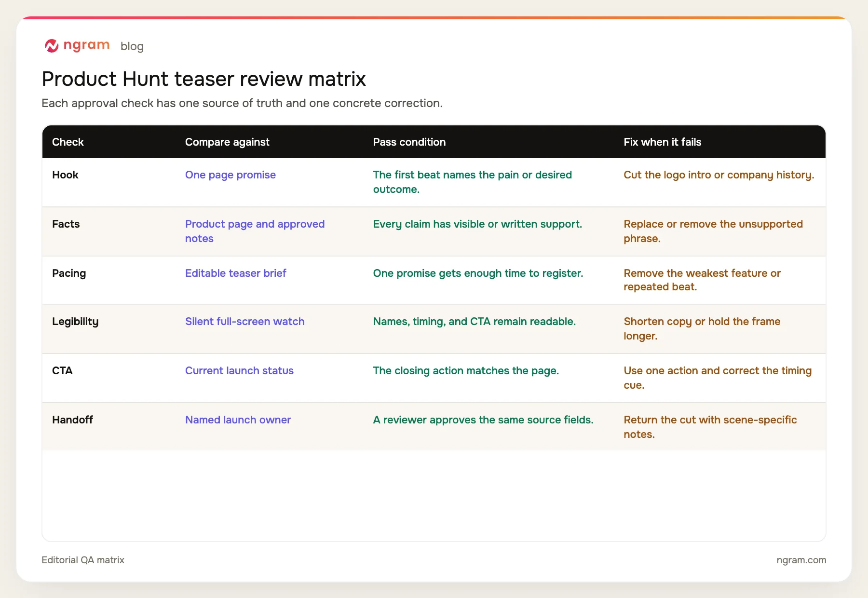Click 'Remove the weakest feature or repeated beat.'
Screen dimensions: 868x598
(702, 280)
